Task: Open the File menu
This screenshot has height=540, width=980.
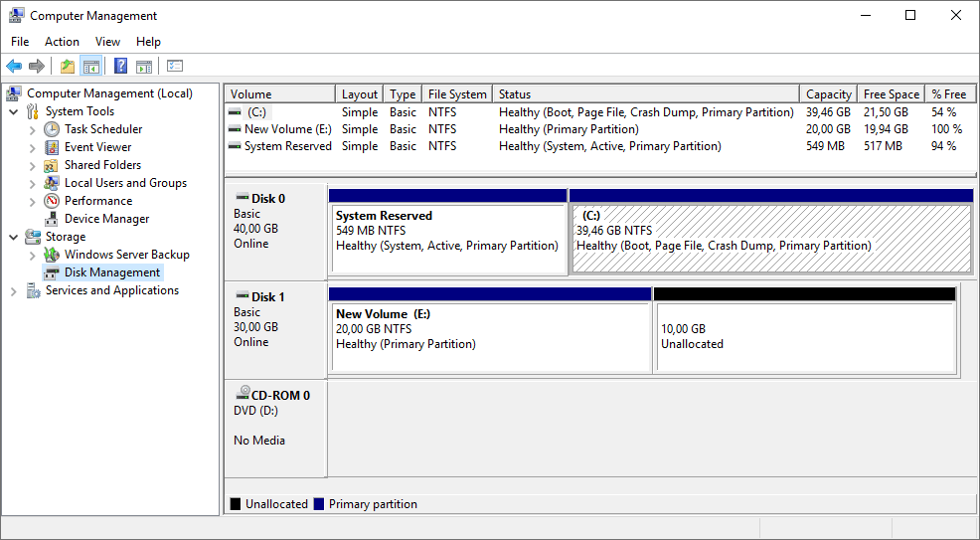Action: pyautogui.click(x=20, y=41)
